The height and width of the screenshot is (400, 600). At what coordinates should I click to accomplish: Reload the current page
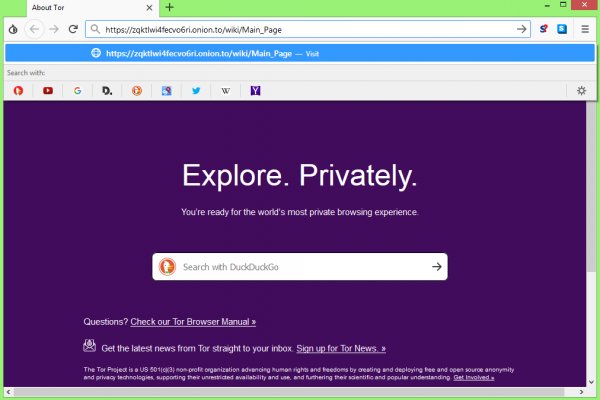[x=73, y=29]
